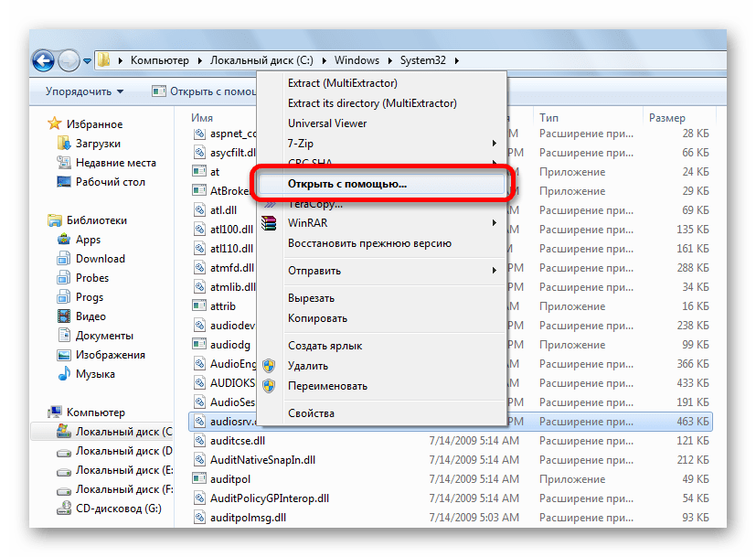Select Копировать in the context menu
Viewport: 756px width, 557px height.
(x=317, y=318)
